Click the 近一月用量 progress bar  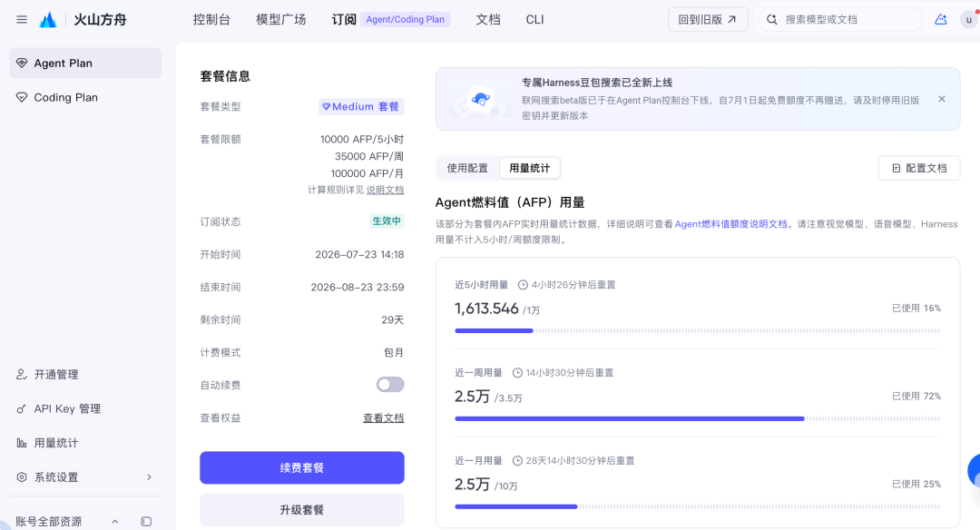click(x=698, y=507)
